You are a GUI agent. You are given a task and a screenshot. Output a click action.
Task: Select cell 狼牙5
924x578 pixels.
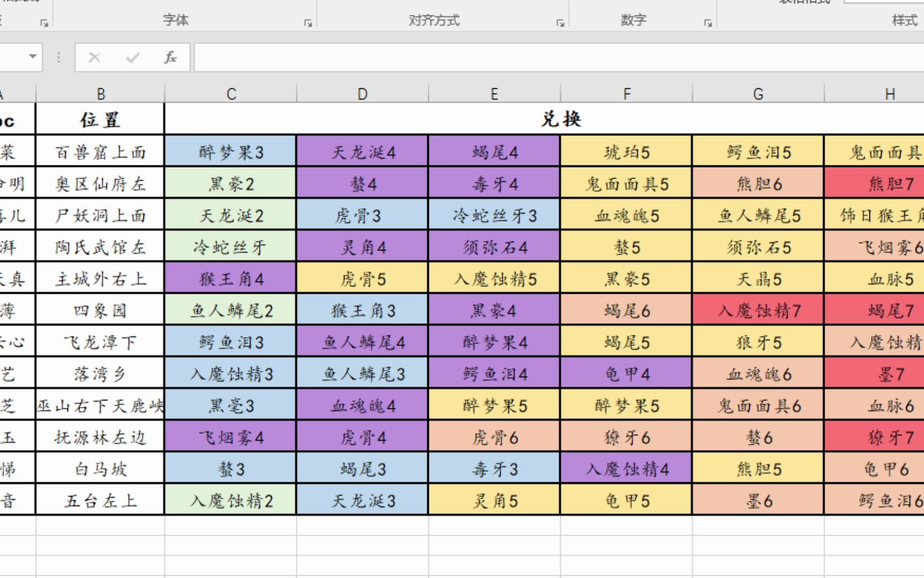tap(758, 341)
